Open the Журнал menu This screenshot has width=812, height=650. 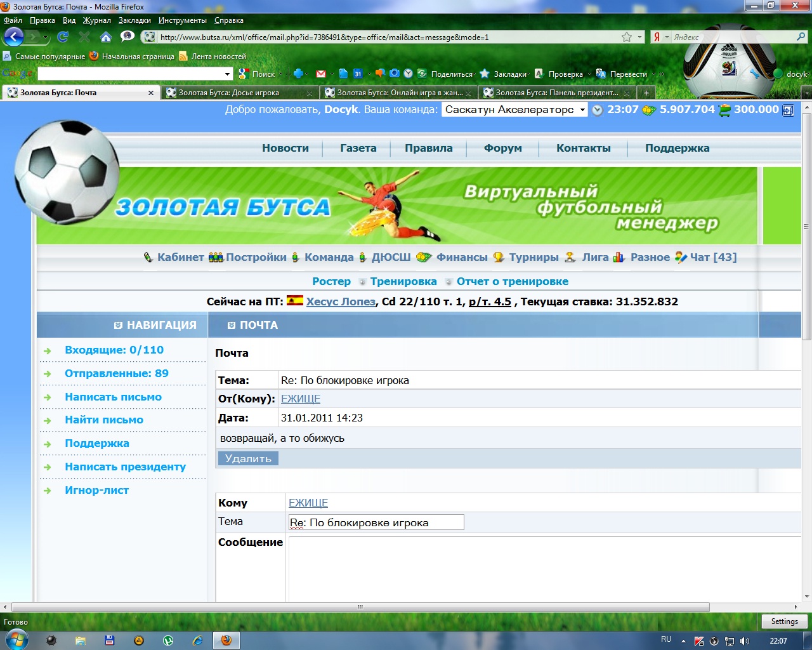96,20
